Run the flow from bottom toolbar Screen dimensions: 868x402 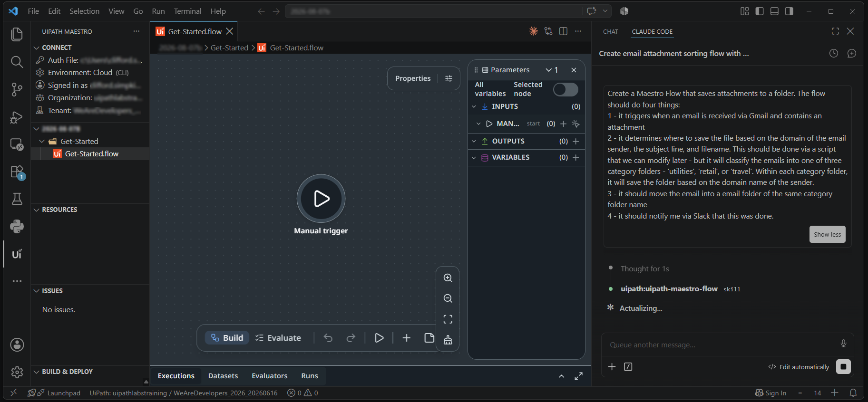379,338
